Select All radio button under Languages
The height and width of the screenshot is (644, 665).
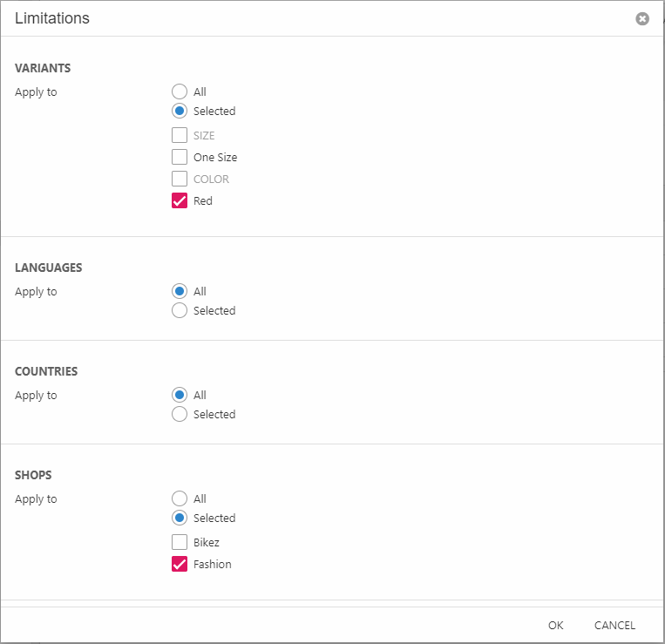tap(180, 291)
